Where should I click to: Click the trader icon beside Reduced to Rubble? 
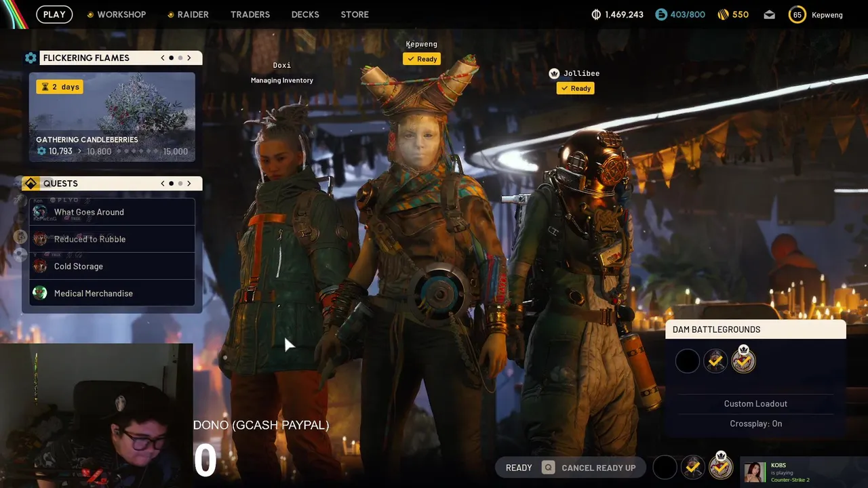coord(40,239)
